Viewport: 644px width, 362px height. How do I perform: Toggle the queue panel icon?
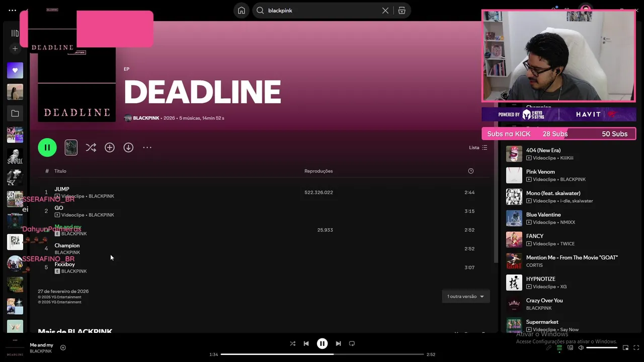[x=559, y=347]
